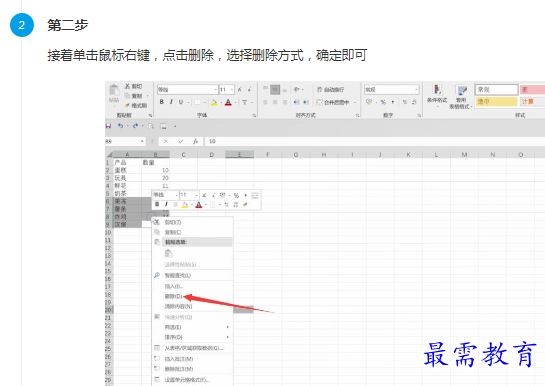Toggle Italic in the ribbon font group
This screenshot has height=386, width=545.
click(x=171, y=102)
